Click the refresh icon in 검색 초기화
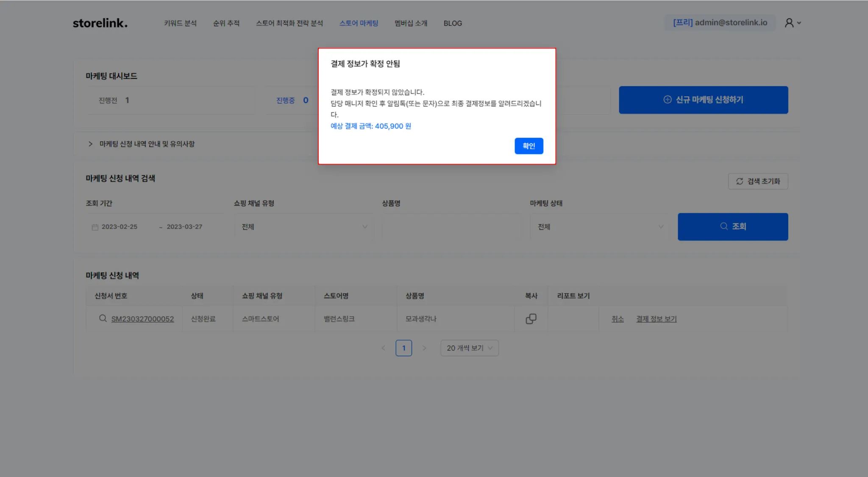 click(740, 181)
